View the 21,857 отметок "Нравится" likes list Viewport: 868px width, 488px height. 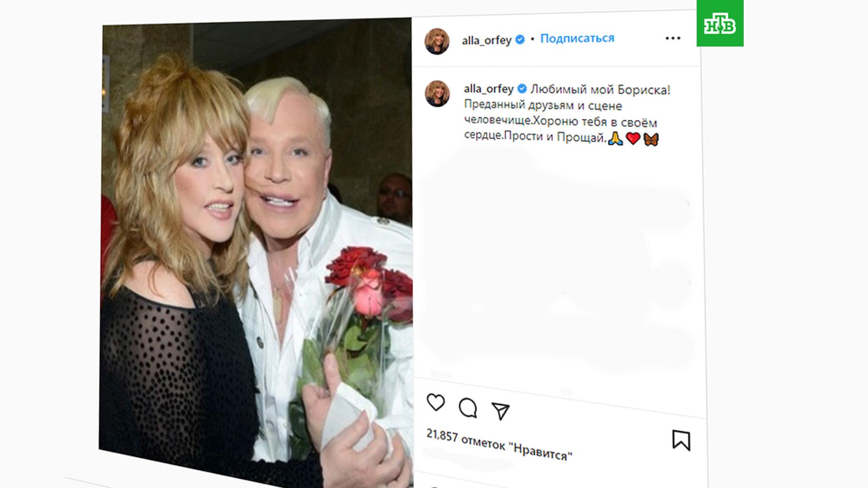pyautogui.click(x=499, y=445)
